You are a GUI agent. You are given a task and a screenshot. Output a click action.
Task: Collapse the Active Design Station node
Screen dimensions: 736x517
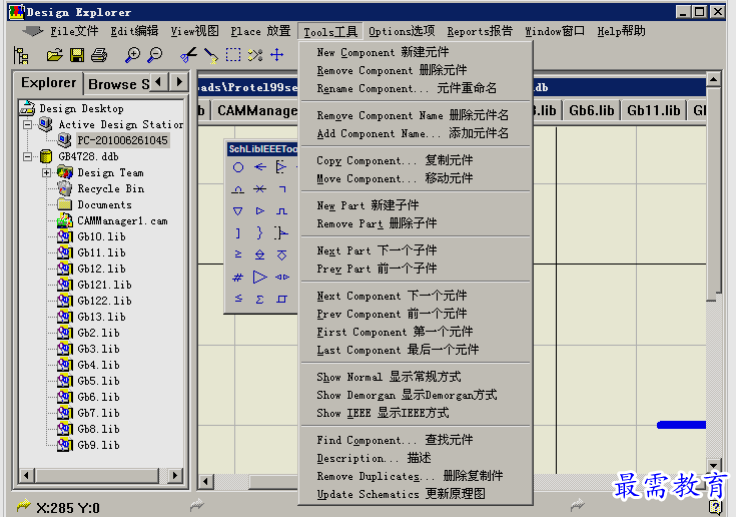pos(27,124)
